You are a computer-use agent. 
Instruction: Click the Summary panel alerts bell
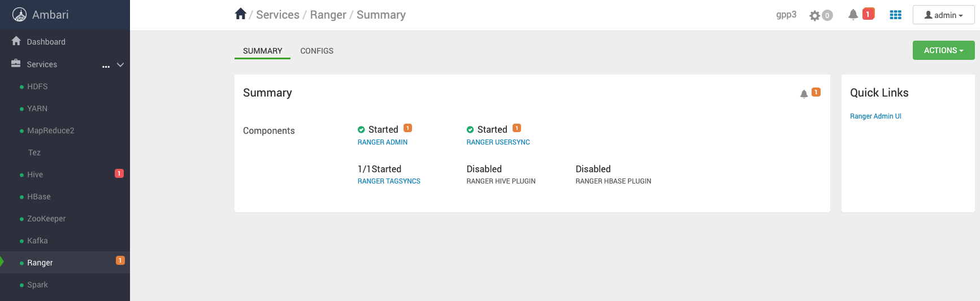pyautogui.click(x=804, y=94)
